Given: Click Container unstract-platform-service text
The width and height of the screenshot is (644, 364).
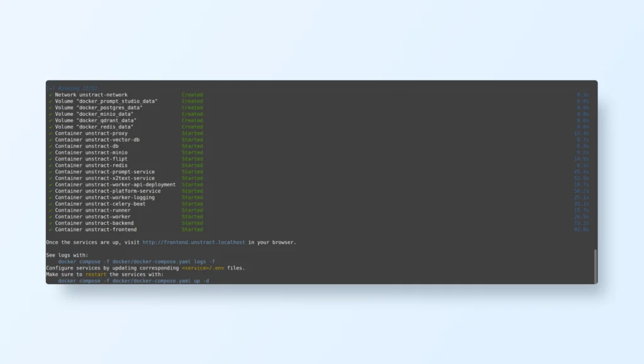Looking at the screenshot, I should (108, 191).
